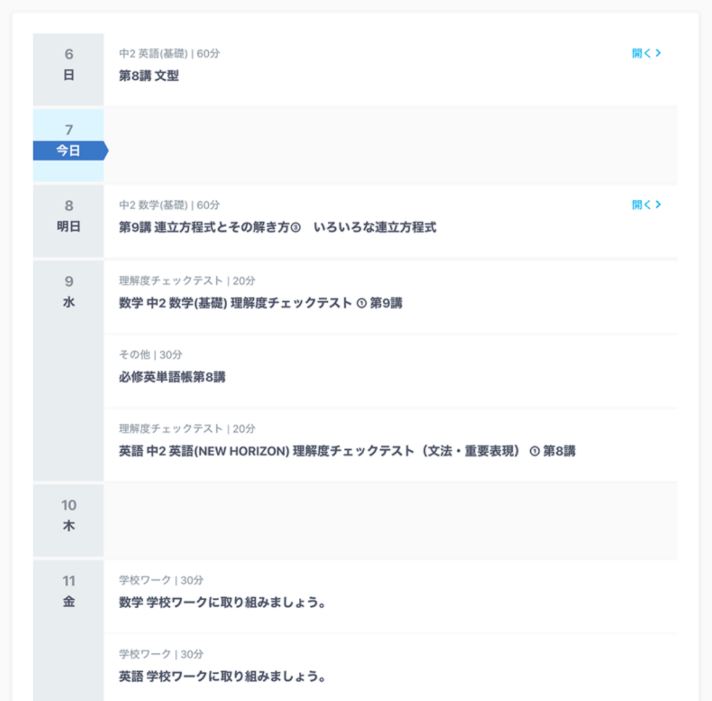Viewport: 712px width, 701px height.
Task: Click the empty schedule row for day 10
Action: coord(391,520)
